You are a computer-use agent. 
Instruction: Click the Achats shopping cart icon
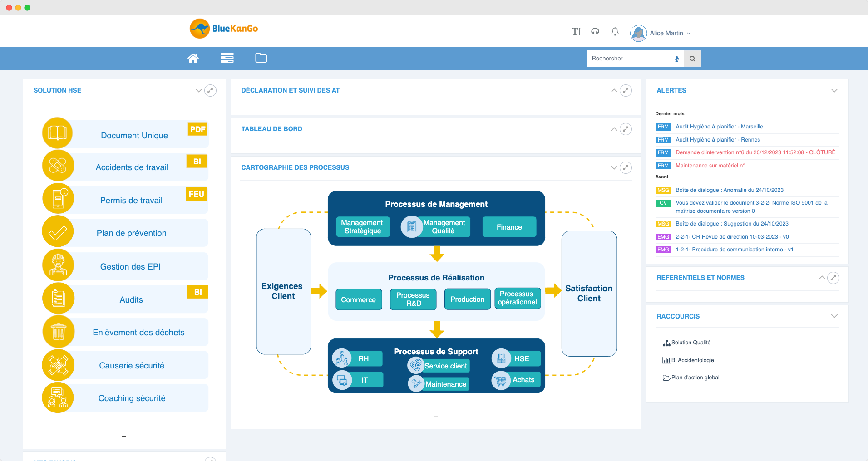(x=501, y=380)
